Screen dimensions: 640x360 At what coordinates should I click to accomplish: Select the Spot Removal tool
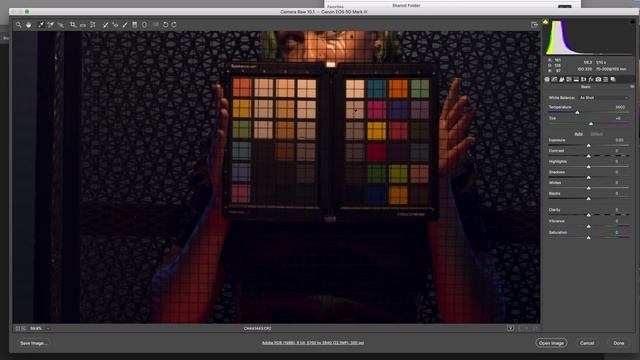105,25
